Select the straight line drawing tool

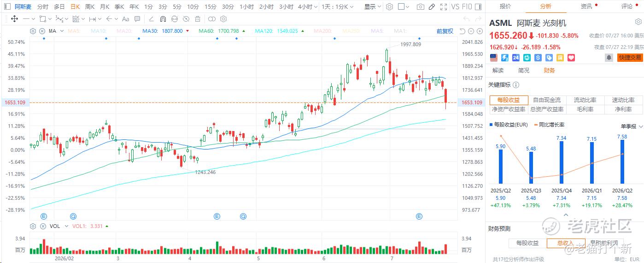[26, 19]
